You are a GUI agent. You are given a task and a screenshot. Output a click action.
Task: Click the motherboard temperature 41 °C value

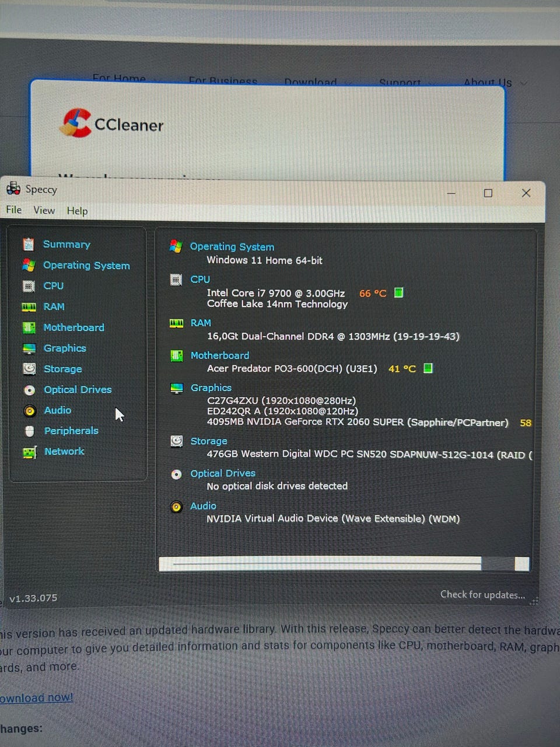click(402, 369)
